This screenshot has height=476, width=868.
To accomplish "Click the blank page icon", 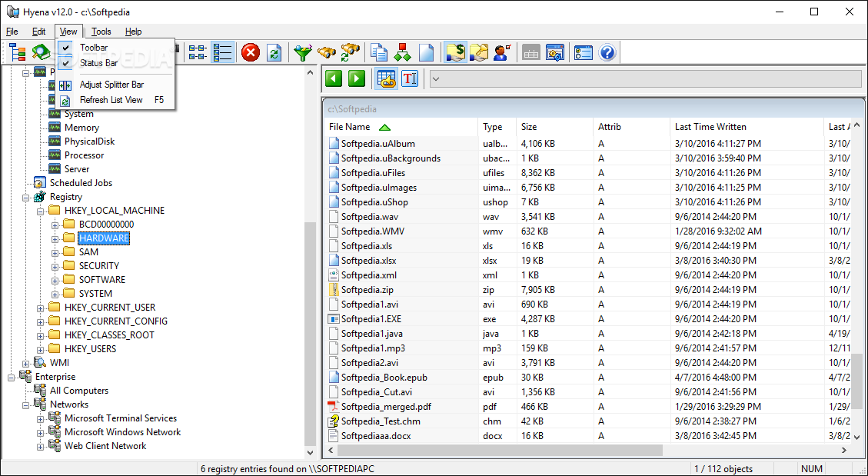I will click(x=426, y=52).
